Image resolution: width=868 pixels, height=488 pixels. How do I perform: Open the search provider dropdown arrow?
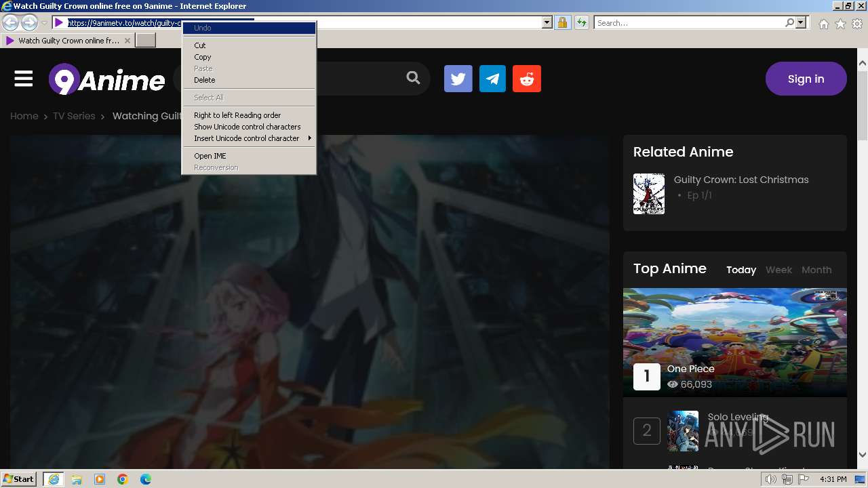tap(801, 23)
